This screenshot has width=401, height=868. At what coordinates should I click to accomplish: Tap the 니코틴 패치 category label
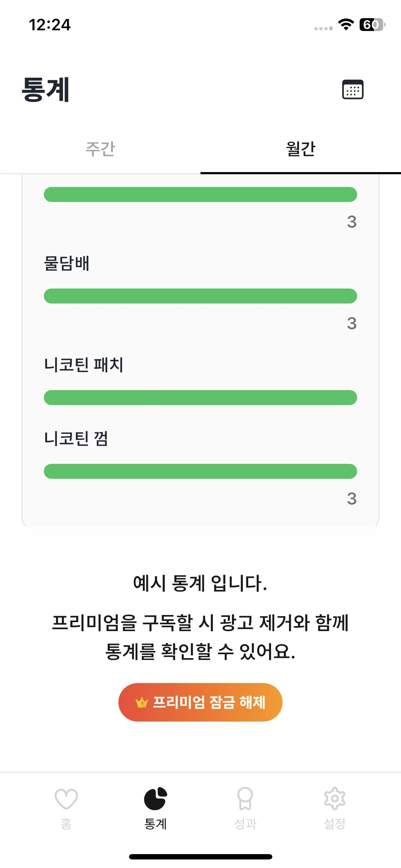[x=84, y=365]
